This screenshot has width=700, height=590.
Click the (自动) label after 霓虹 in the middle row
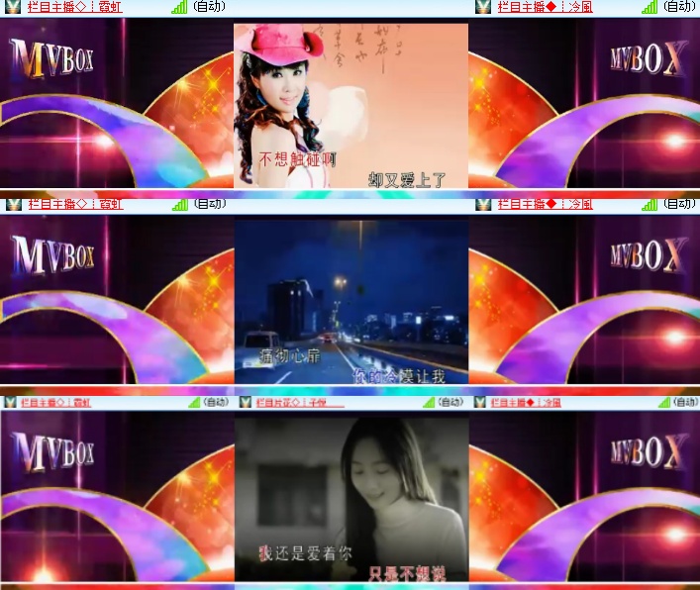coord(210,204)
